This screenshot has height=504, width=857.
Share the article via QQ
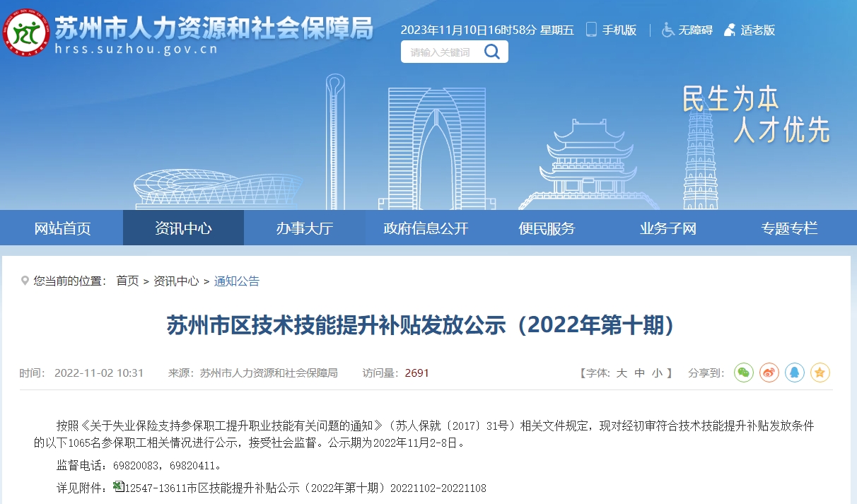pyautogui.click(x=794, y=373)
